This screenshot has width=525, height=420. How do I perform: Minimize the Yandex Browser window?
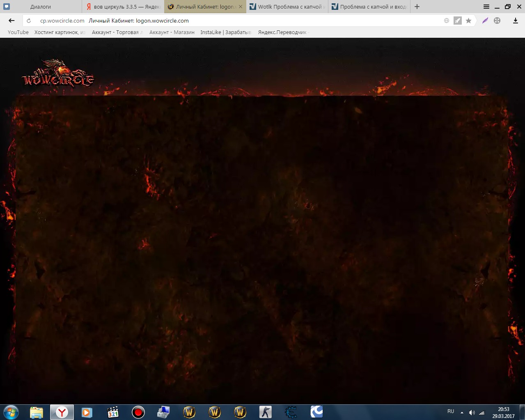[x=497, y=7]
